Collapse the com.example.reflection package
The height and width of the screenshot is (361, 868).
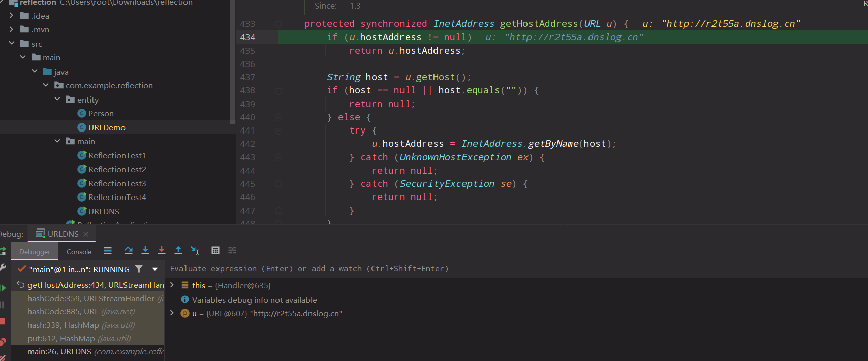(46, 85)
